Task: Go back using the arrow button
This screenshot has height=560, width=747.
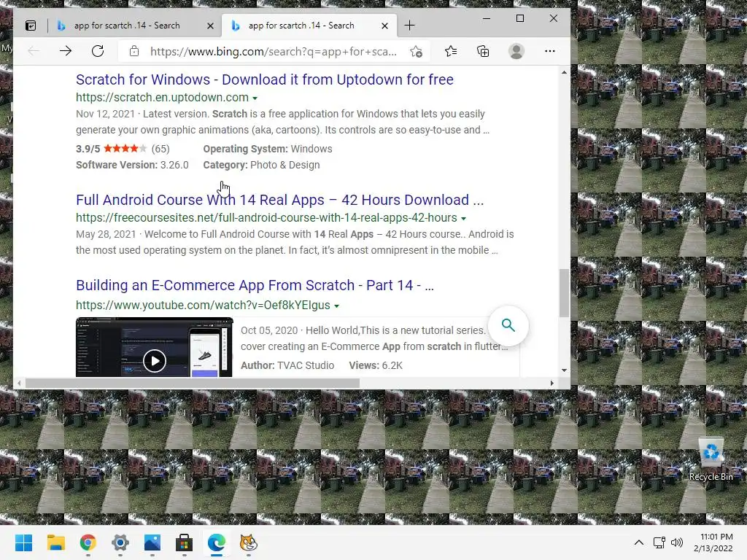Action: 34,51
